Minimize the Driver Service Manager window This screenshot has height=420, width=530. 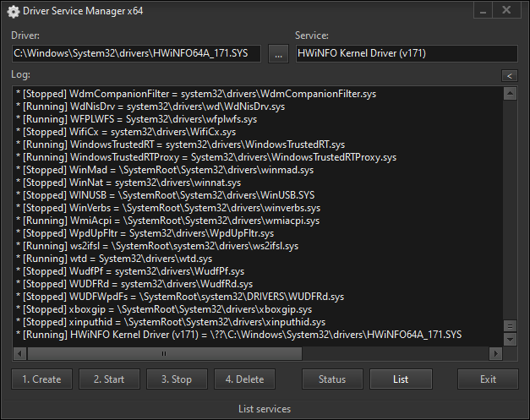point(483,11)
